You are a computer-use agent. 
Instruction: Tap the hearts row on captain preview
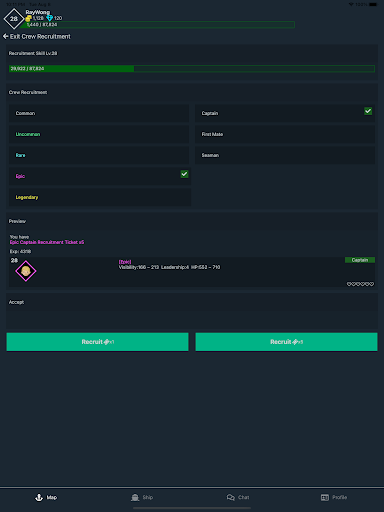(x=360, y=284)
